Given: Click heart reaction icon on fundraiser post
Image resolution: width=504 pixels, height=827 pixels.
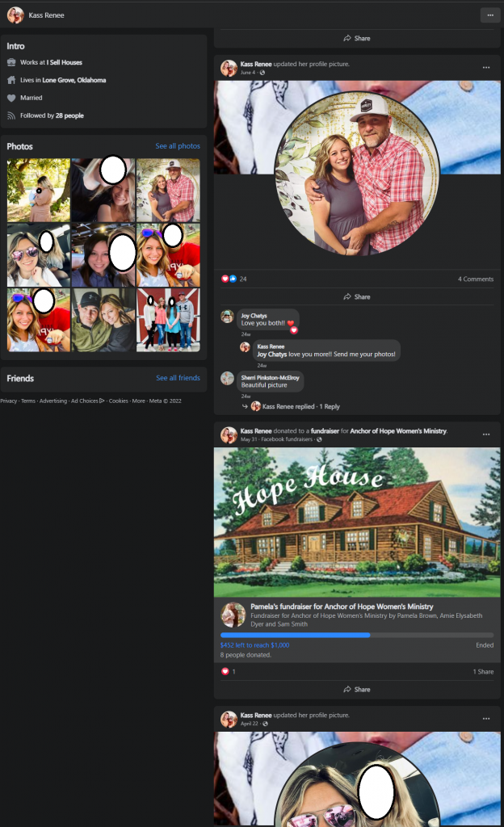Looking at the screenshot, I should (225, 671).
